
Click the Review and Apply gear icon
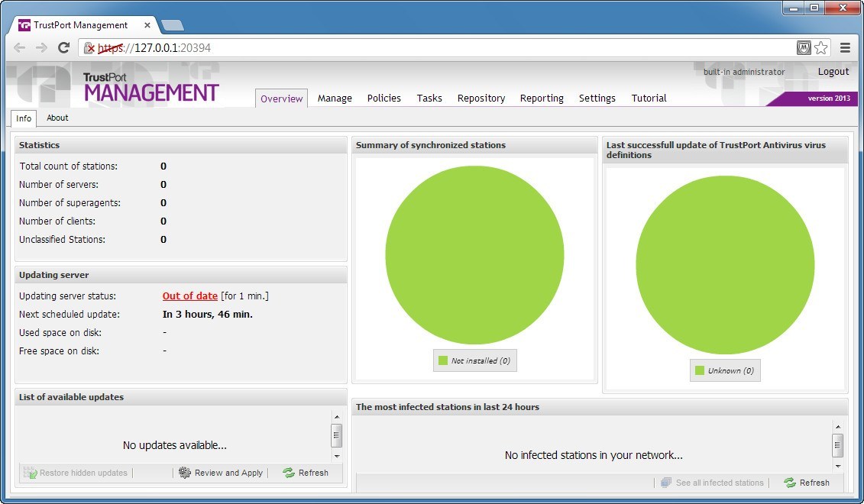183,473
